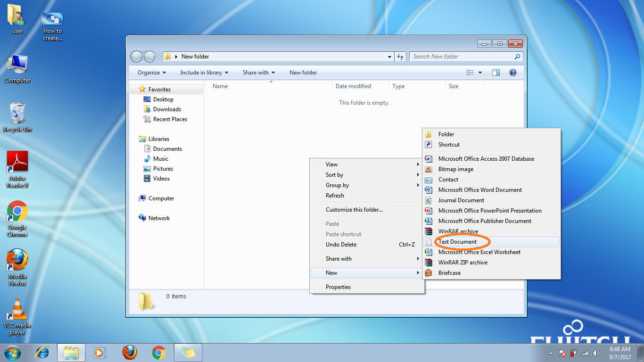Create a WinRAR ZIP archive
This screenshot has width=644, height=362.
(x=491, y=263)
